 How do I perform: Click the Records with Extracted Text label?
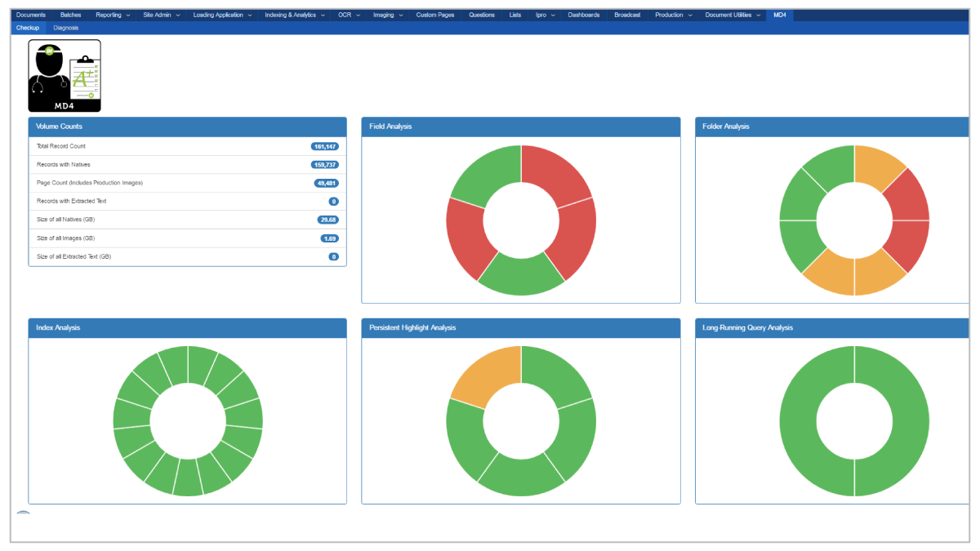[x=72, y=201]
